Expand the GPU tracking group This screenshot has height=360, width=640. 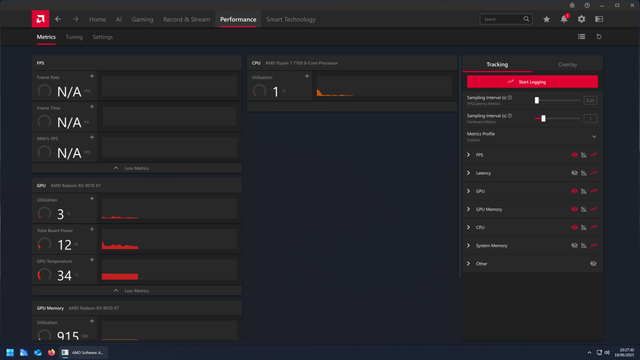(469, 191)
